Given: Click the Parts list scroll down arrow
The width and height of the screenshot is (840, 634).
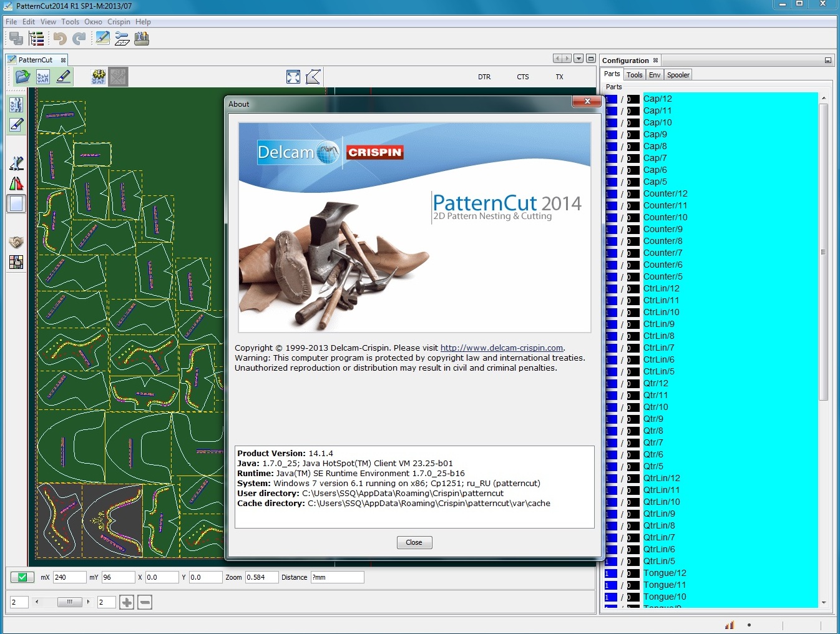Looking at the screenshot, I should click(x=823, y=603).
